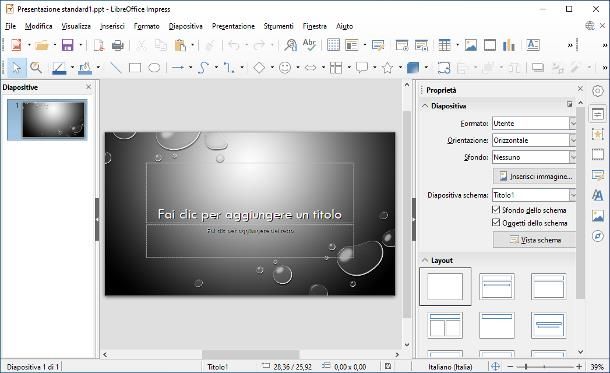Click the Paste clipboard icon
This screenshot has width=610, height=373.
(180, 45)
